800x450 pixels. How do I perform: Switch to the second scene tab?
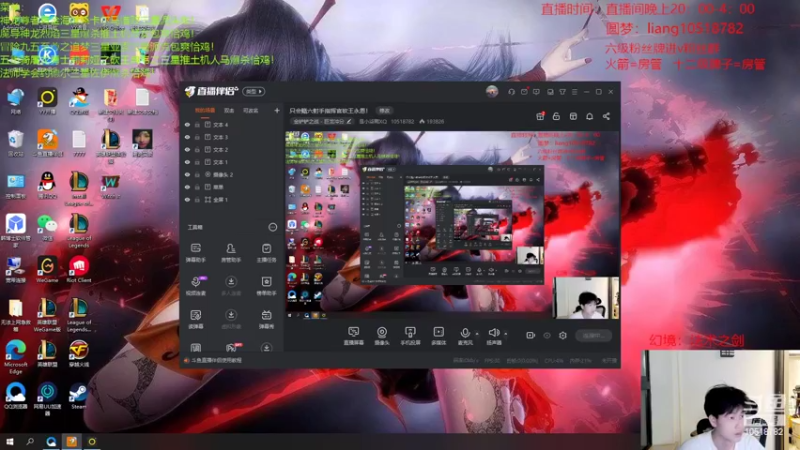pyautogui.click(x=229, y=110)
